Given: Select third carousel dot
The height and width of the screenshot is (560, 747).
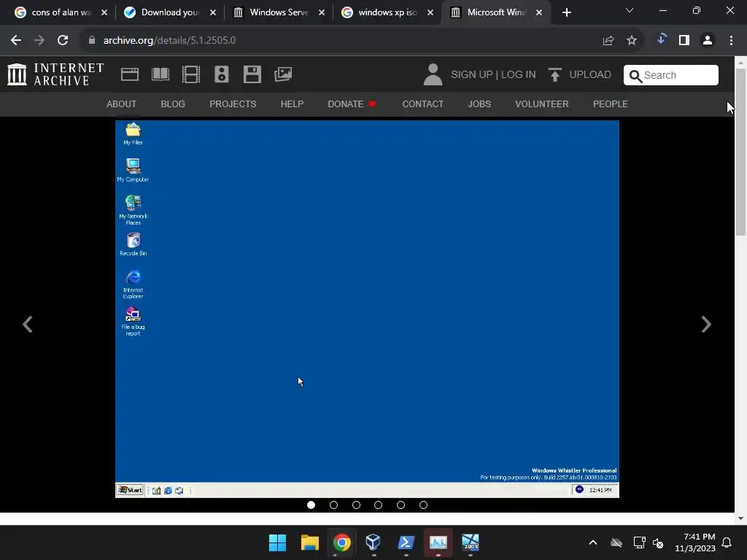Looking at the screenshot, I should tap(356, 505).
